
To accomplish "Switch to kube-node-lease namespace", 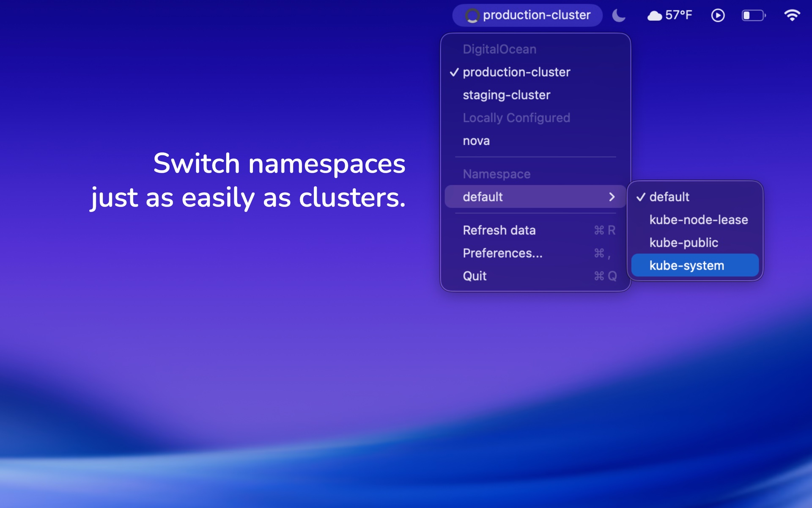I will click(695, 220).
